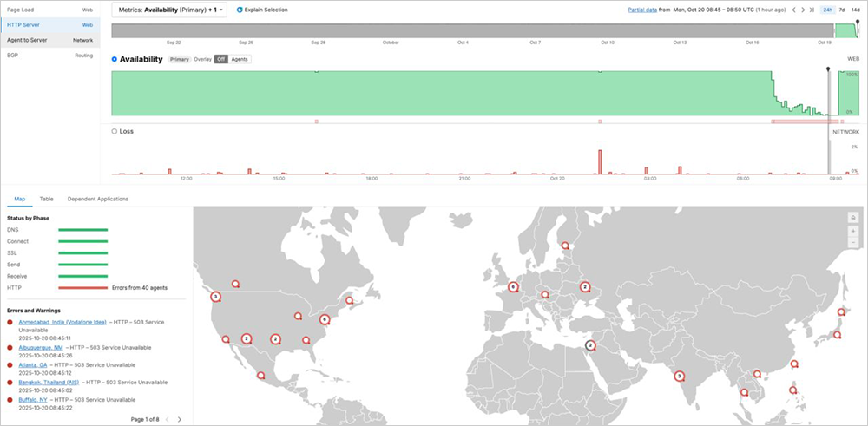Open the Buffalo, NY agent link
Screen dimensions: 868x426
pos(33,399)
